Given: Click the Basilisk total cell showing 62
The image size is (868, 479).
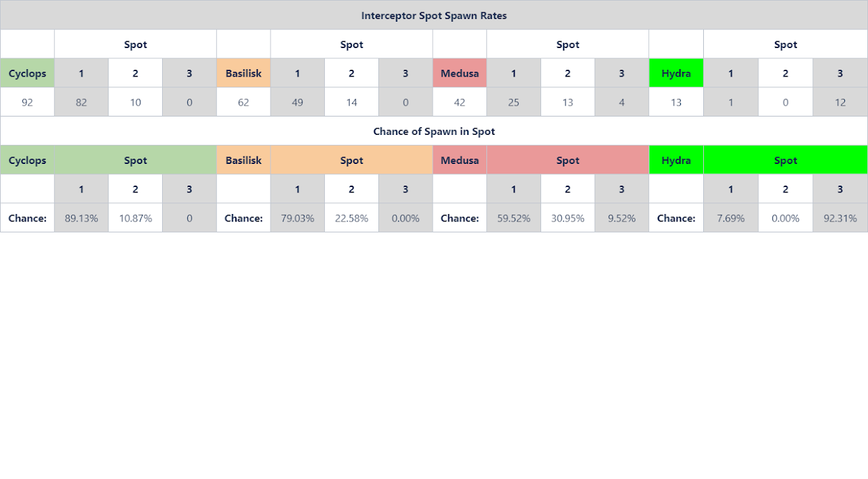Looking at the screenshot, I should 243,102.
